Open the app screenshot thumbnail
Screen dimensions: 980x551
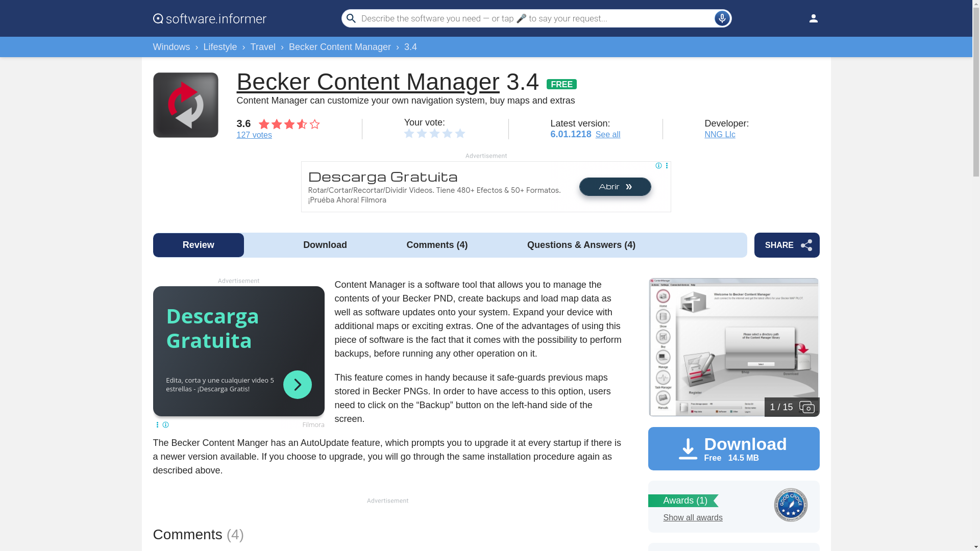pos(733,347)
